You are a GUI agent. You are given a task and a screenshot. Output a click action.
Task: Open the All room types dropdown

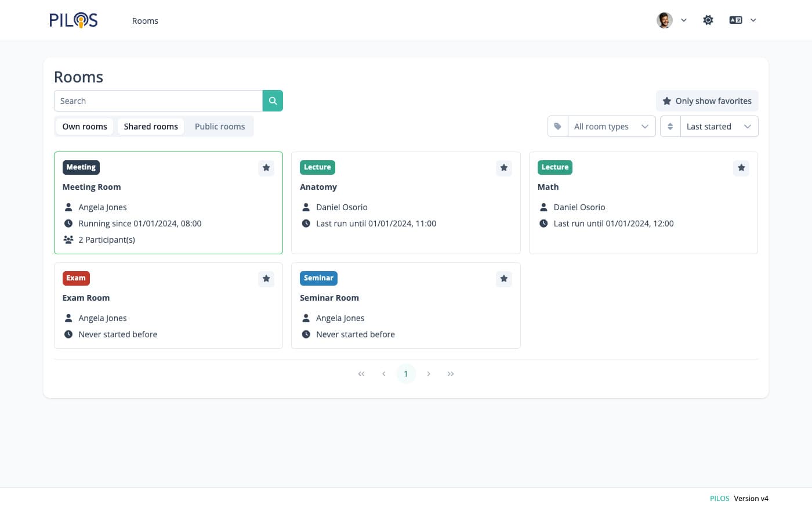[x=610, y=127]
